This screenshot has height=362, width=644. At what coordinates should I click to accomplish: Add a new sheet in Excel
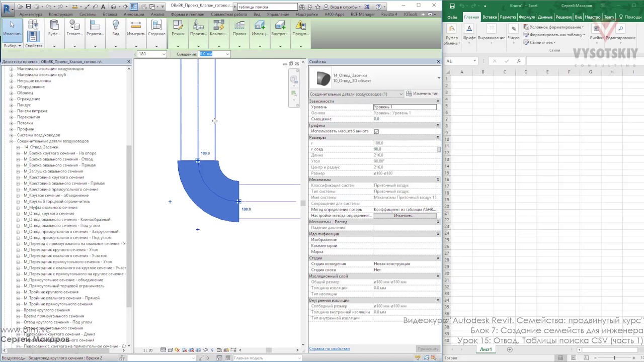pos(510,349)
